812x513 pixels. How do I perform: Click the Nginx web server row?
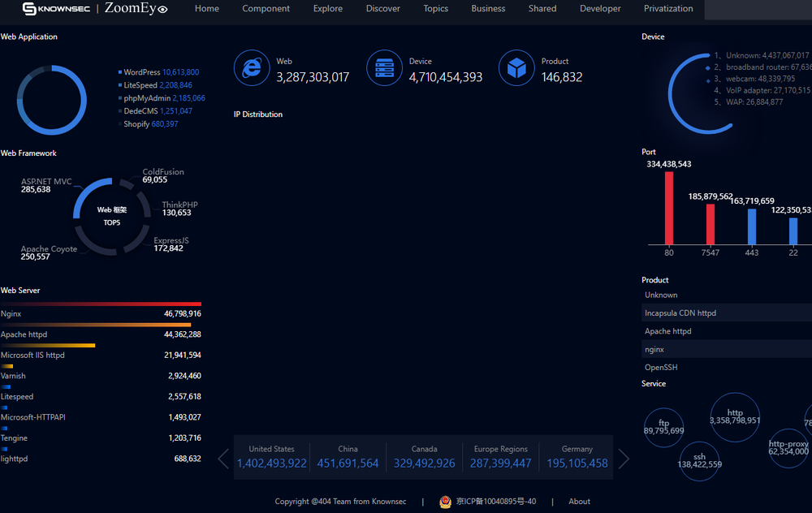coord(101,313)
